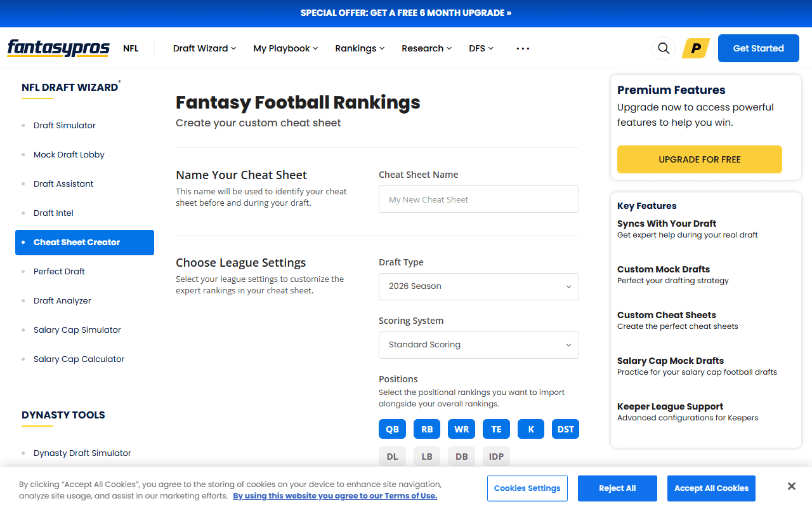Expand the Rankings menu

tap(360, 48)
